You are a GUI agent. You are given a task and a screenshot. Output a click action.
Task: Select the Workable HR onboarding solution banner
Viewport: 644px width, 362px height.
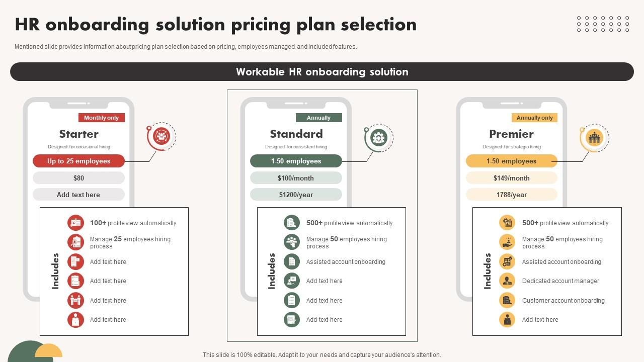click(322, 72)
